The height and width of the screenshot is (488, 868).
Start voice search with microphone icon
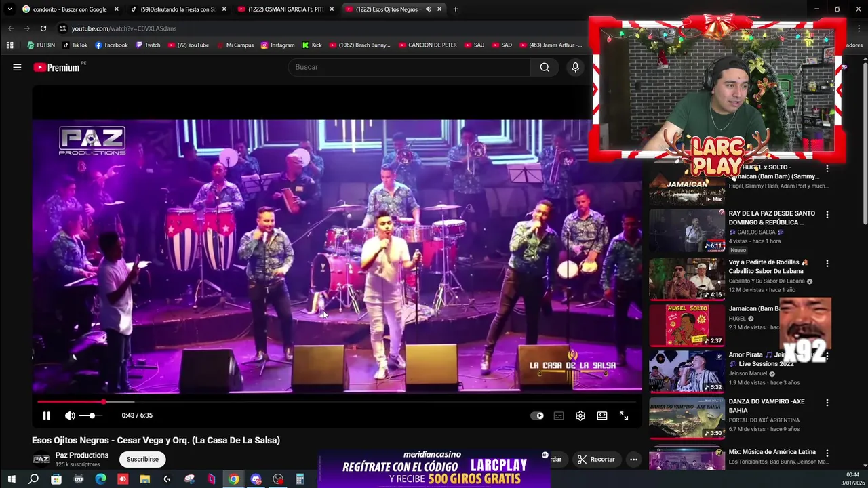tap(575, 67)
